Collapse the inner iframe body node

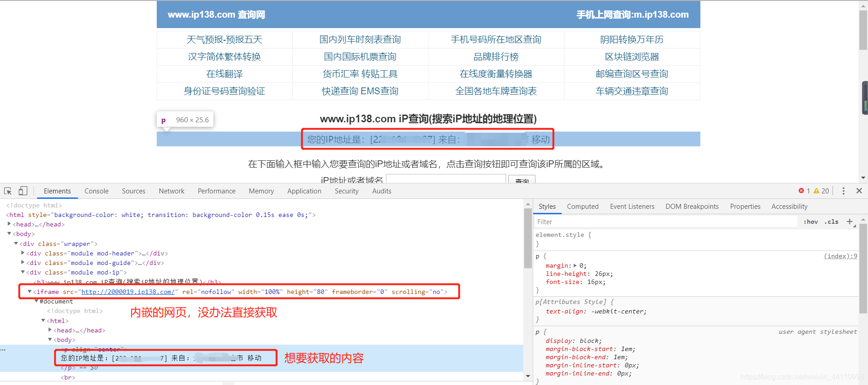(50, 339)
